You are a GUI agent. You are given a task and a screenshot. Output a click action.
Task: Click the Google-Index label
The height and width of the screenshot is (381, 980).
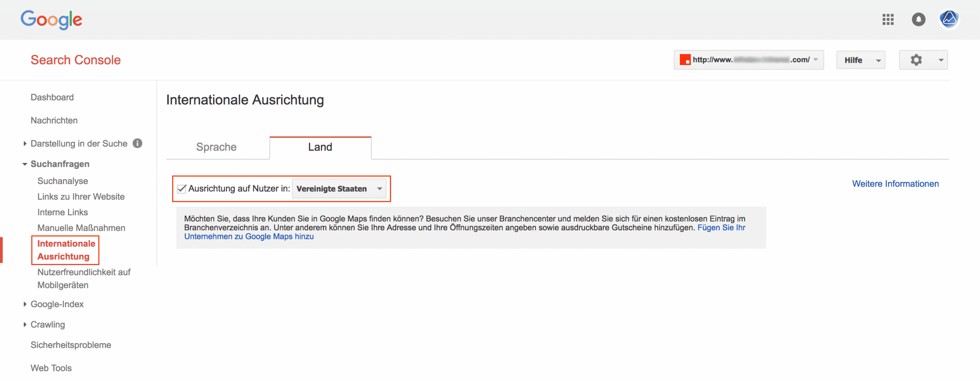57,304
